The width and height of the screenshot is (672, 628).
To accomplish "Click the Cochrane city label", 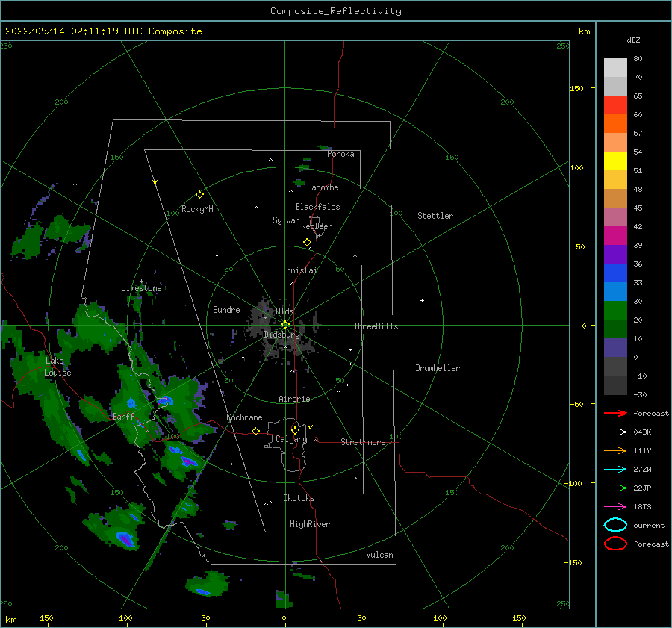I will click(x=244, y=417).
